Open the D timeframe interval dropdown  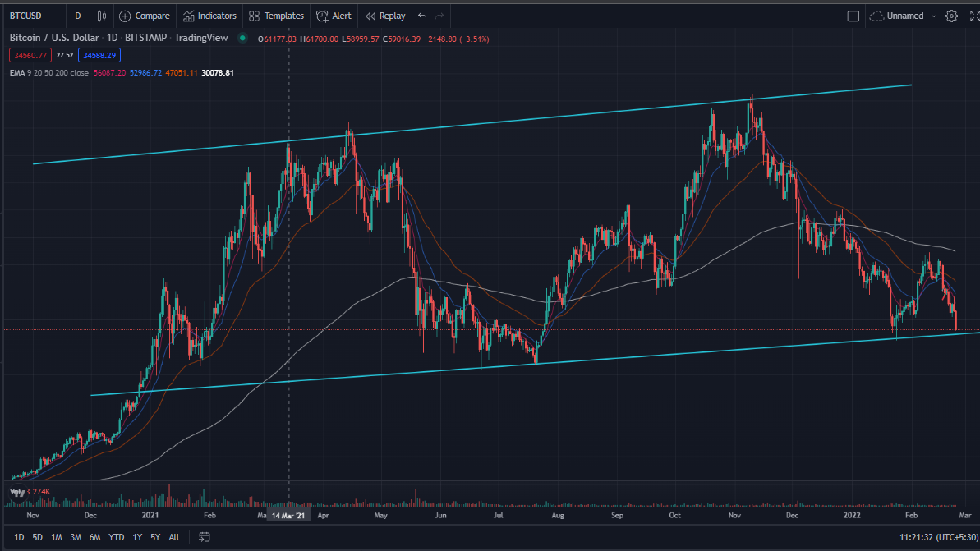coord(77,16)
